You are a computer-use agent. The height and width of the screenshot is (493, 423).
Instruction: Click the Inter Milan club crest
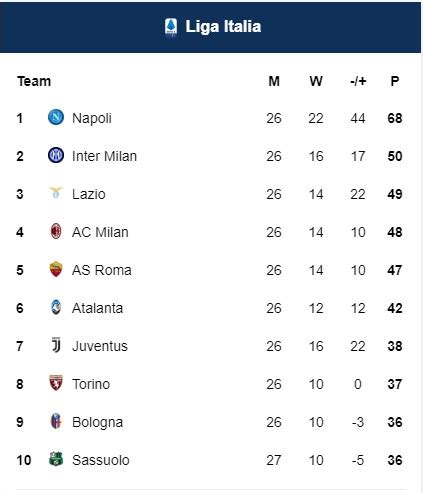pyautogui.click(x=56, y=155)
